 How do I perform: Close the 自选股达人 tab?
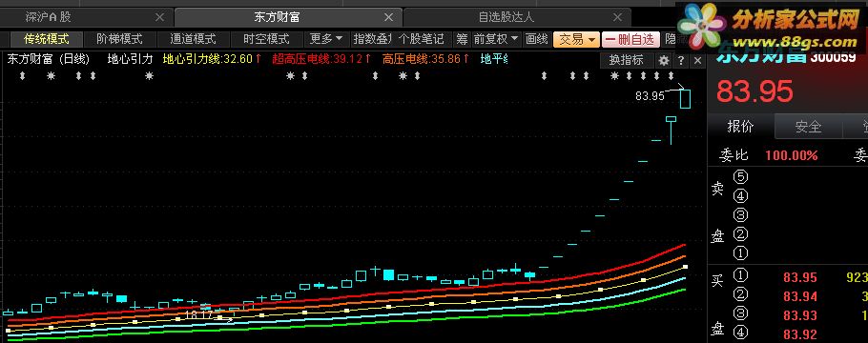point(617,18)
